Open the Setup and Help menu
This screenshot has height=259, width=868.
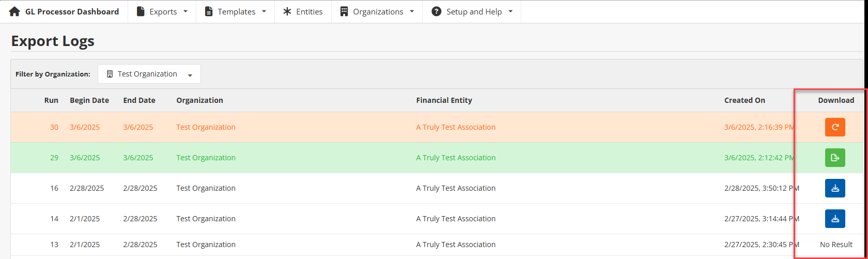point(474,11)
